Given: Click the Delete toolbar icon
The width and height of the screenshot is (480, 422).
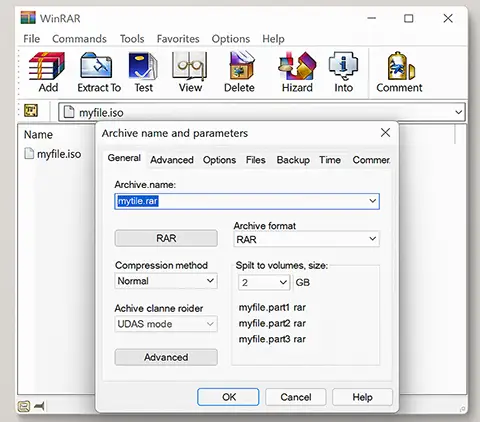Looking at the screenshot, I should click(x=242, y=66).
